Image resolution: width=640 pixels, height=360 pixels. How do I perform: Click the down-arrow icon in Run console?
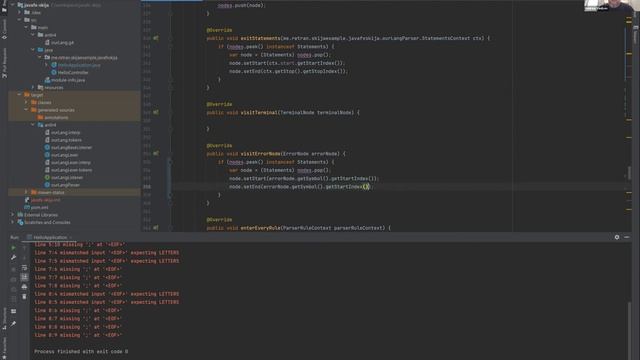click(24, 258)
